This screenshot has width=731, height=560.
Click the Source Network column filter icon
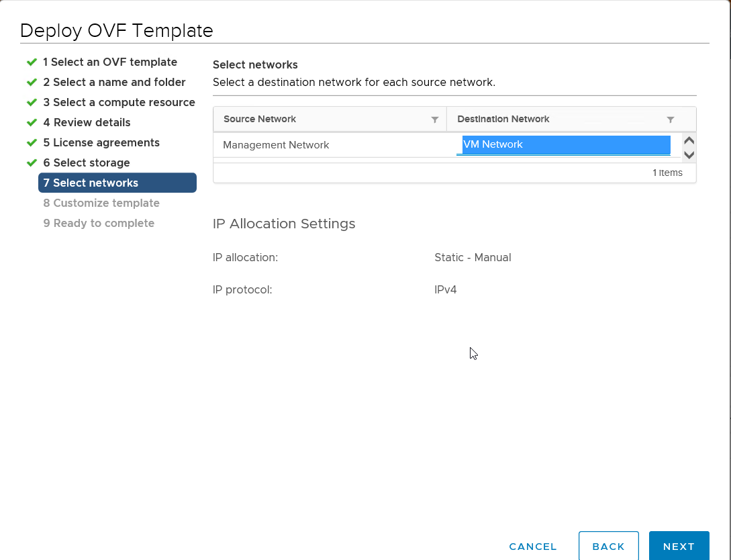point(435,120)
